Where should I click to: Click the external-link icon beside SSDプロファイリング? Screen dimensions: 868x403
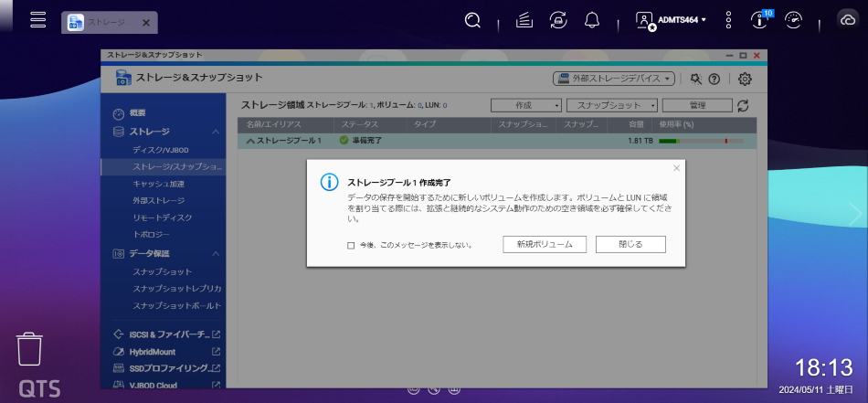tap(216, 368)
